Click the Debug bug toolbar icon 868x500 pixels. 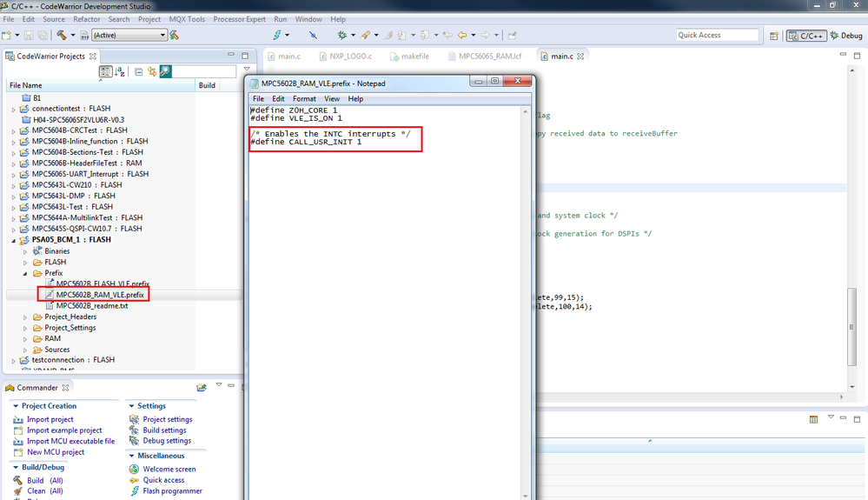click(x=342, y=36)
